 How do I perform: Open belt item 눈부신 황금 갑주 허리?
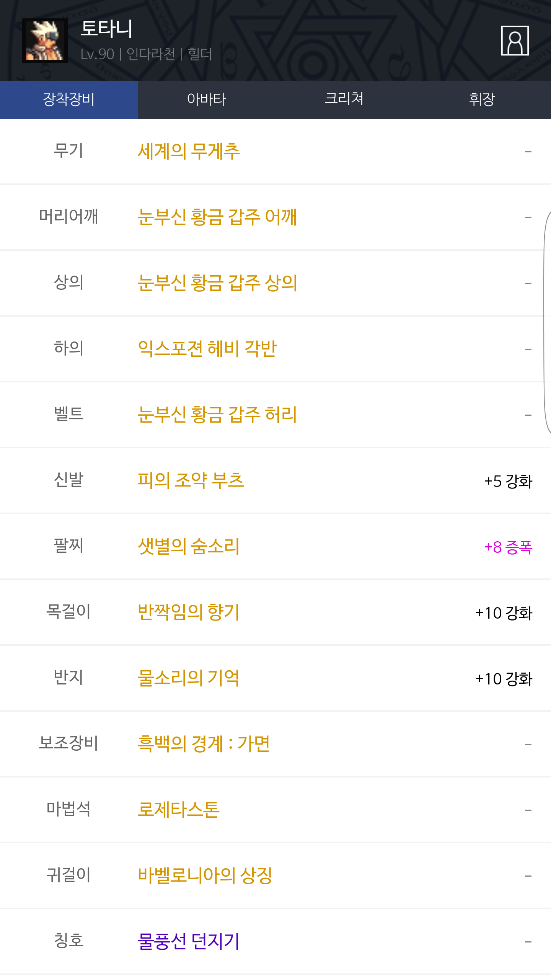[217, 415]
